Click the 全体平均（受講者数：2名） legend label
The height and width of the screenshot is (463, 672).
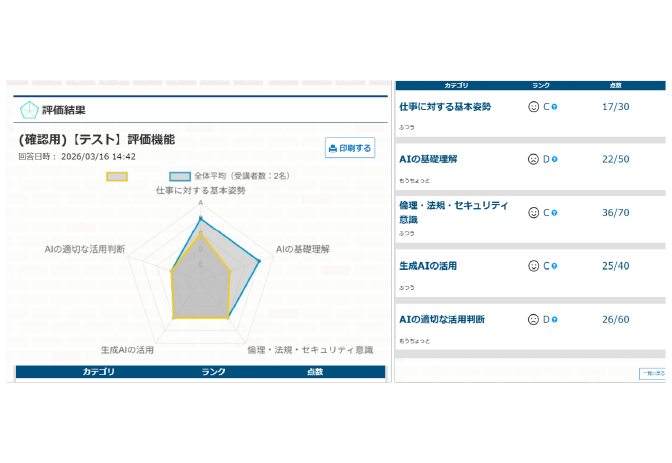coord(243,176)
